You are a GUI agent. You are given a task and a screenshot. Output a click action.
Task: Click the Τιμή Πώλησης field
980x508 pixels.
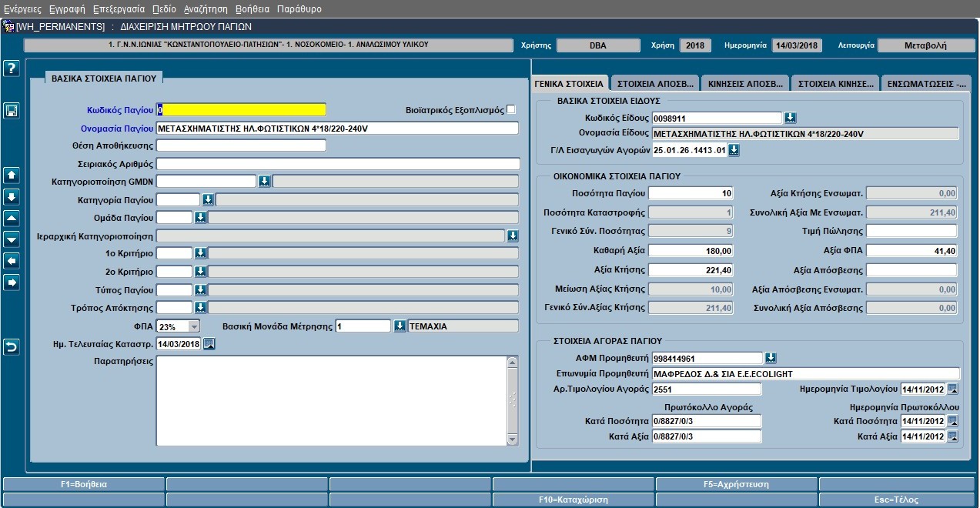tap(911, 231)
